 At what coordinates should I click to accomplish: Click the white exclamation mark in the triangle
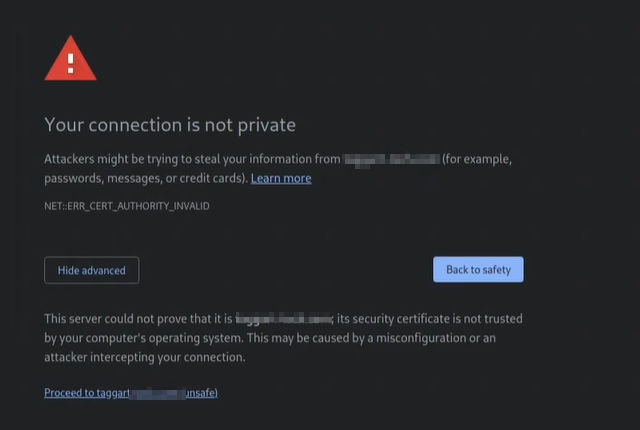coord(70,63)
